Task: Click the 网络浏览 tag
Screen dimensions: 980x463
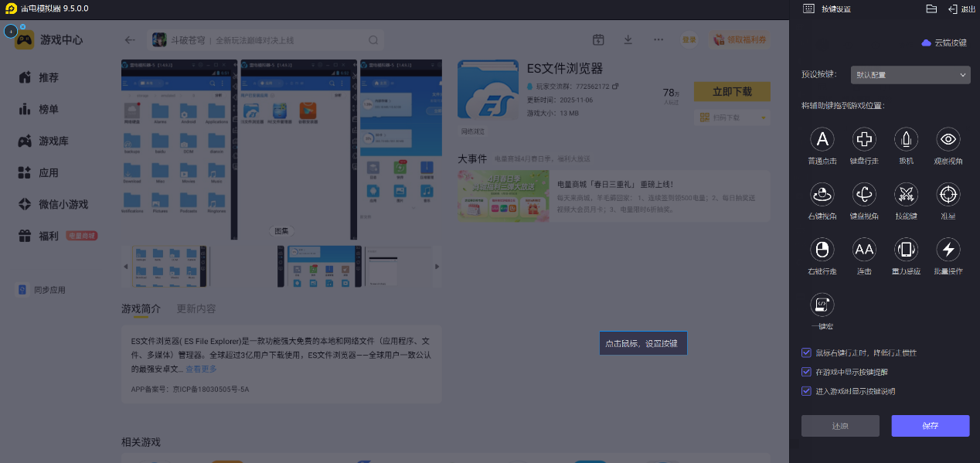Action: (474, 131)
